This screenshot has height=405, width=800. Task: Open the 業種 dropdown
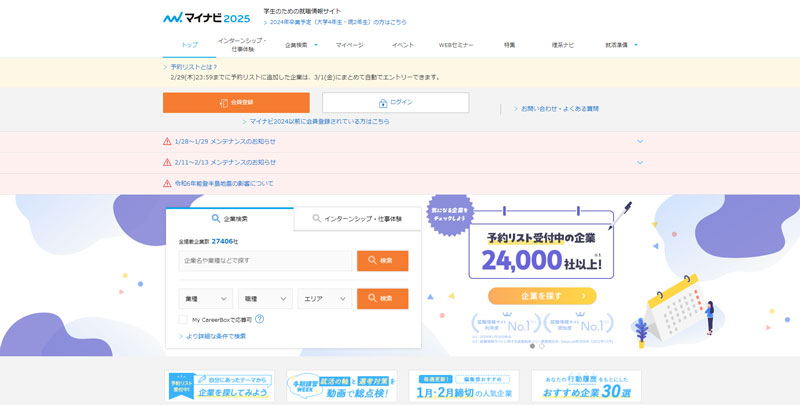[206, 298]
